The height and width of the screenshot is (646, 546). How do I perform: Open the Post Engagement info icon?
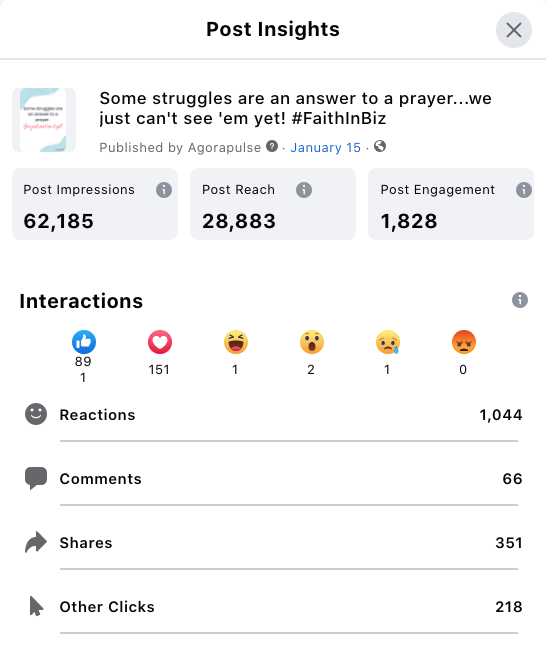(x=524, y=190)
